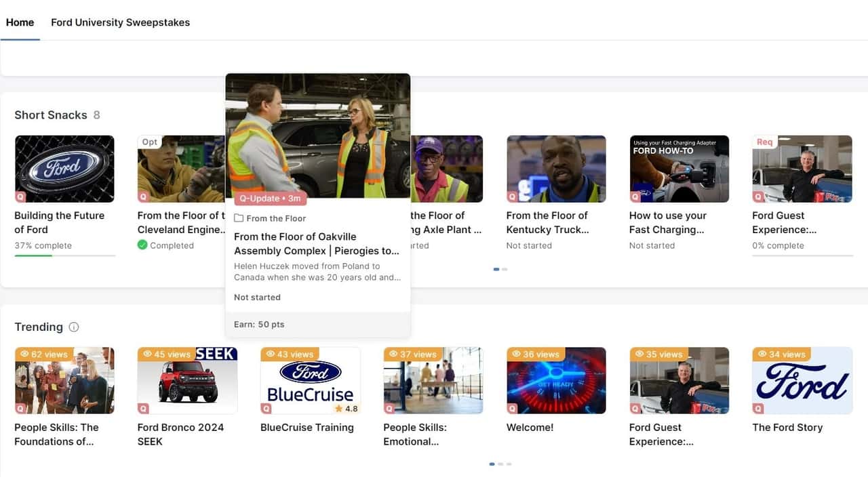
Task: Click the Trending info icon
Action: pos(74,327)
